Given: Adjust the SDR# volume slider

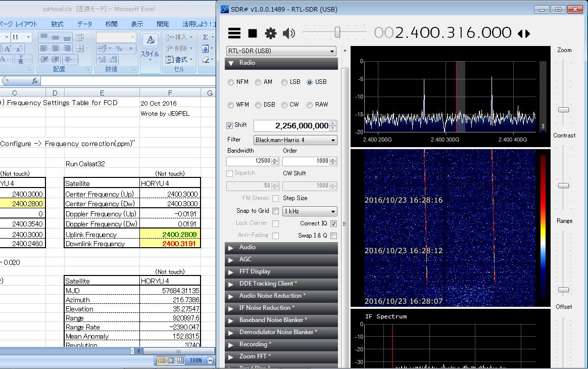Looking at the screenshot, I should point(337,33).
